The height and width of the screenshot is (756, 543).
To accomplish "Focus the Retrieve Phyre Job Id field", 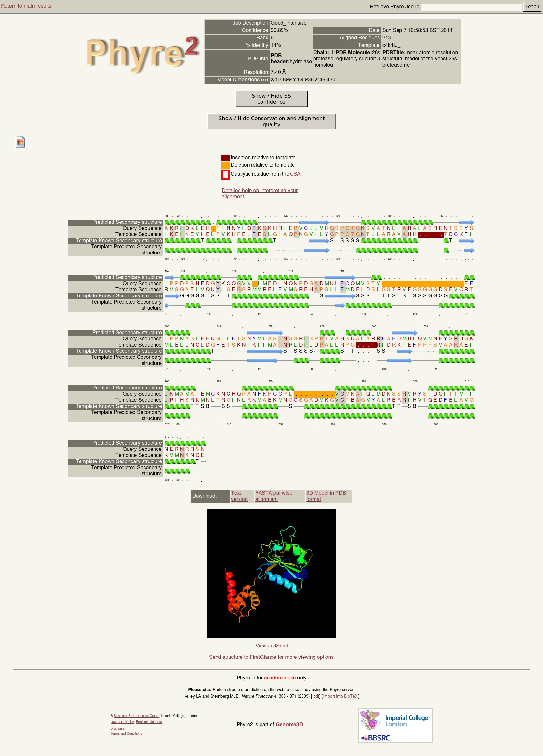I will coord(471,7).
